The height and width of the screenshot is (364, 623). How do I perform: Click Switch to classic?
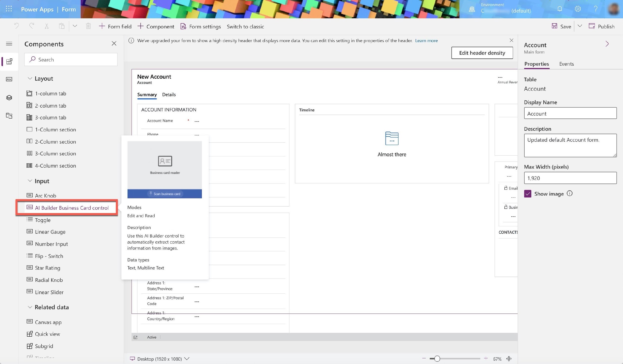(x=245, y=26)
